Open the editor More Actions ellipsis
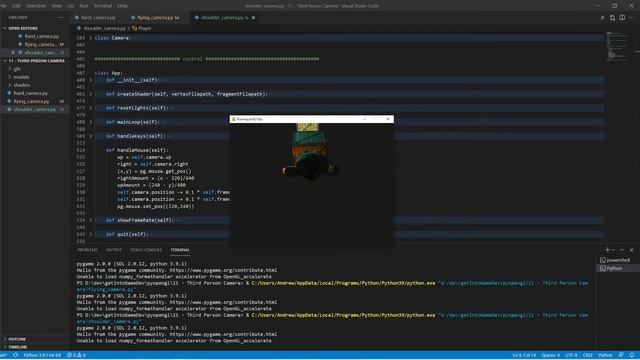The width and height of the screenshot is (640, 360). coord(632,18)
